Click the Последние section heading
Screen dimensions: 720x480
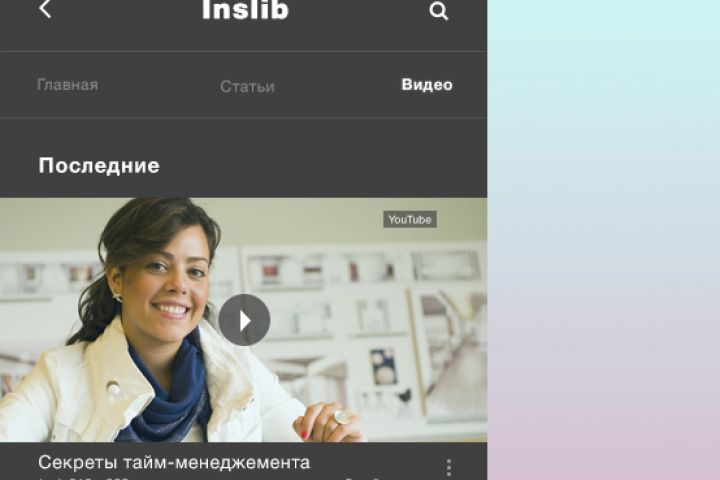coord(99,166)
